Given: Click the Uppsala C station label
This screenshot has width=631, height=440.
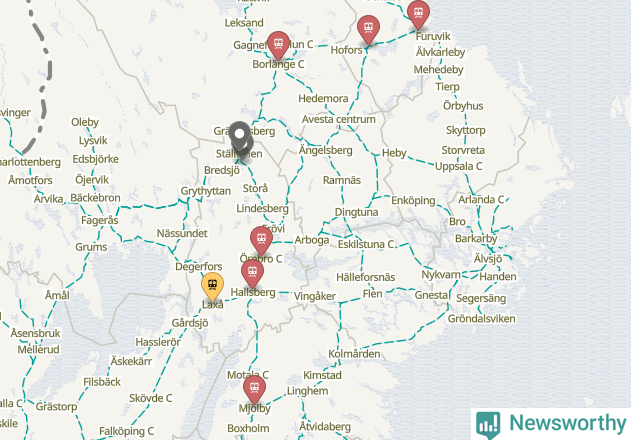Looking at the screenshot, I should point(458,166).
